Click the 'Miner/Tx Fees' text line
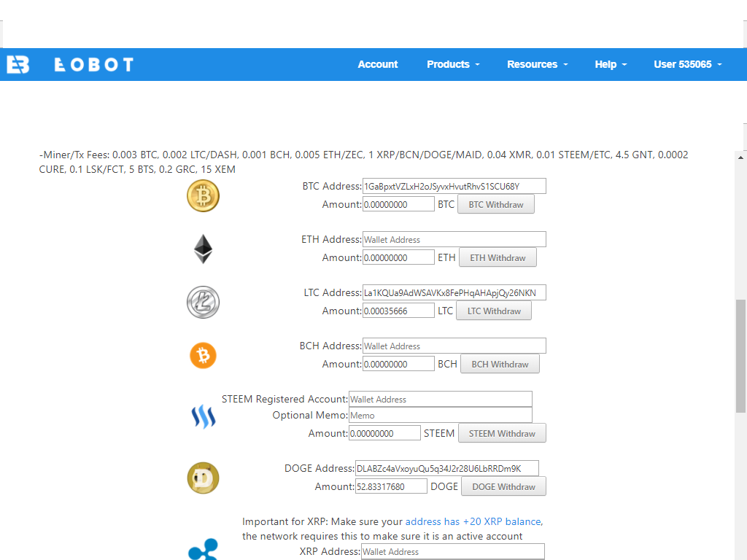Image resolution: width=747 pixels, height=560 pixels. click(363, 162)
